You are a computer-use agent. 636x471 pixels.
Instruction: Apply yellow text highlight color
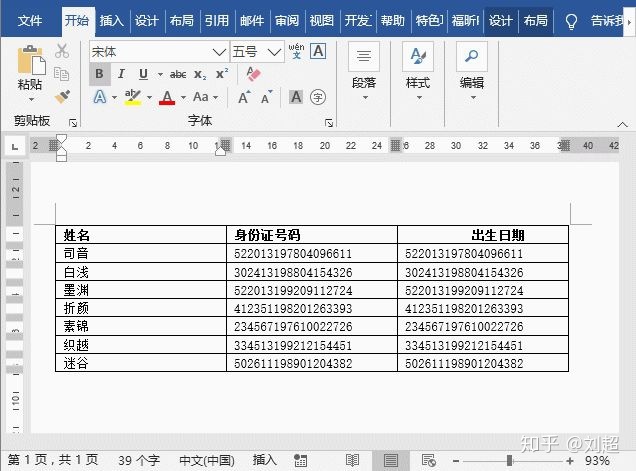(133, 97)
